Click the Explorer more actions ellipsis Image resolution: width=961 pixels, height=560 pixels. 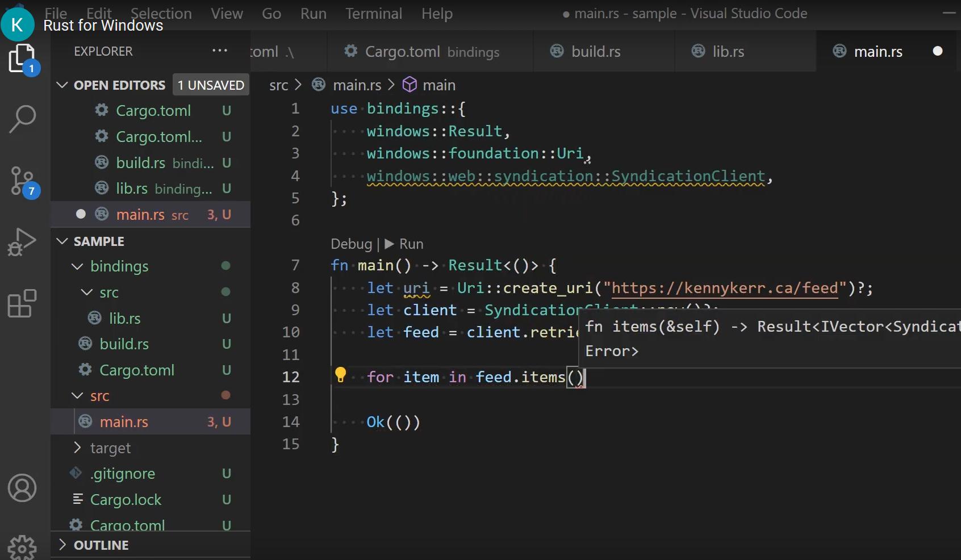pyautogui.click(x=219, y=51)
